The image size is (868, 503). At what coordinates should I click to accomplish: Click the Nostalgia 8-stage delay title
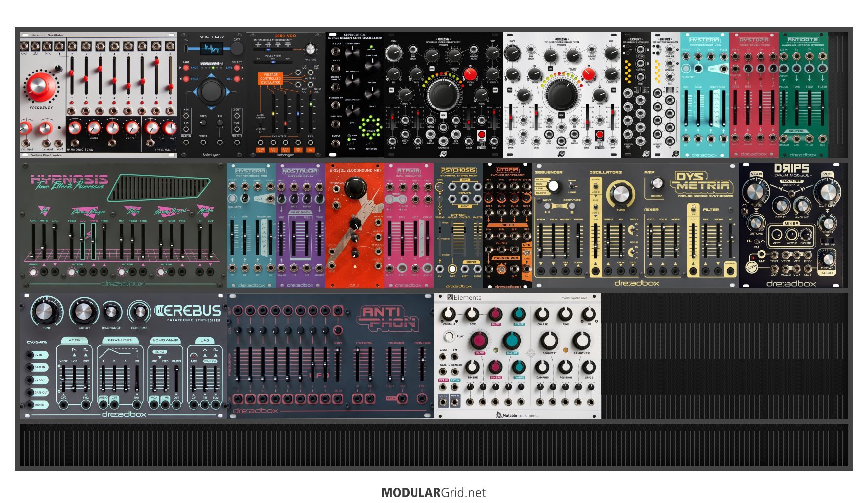(x=300, y=171)
